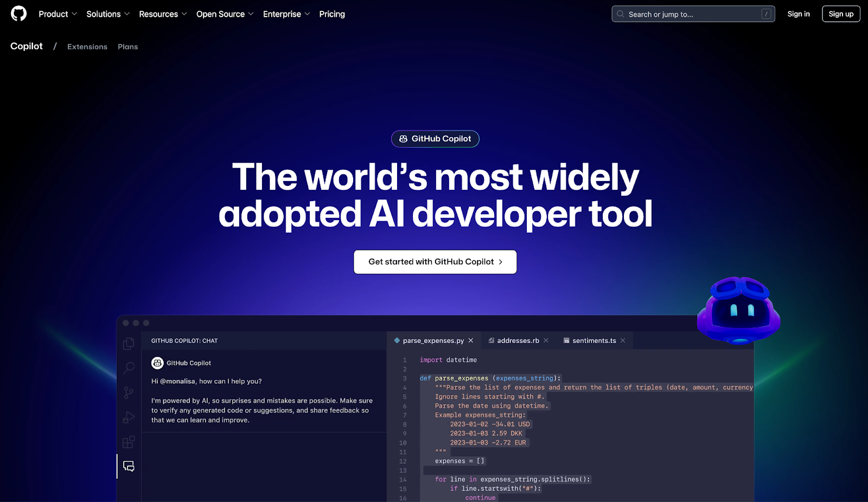Click the slash shortcut key hint
This screenshot has height=502, width=868.
(x=766, y=14)
